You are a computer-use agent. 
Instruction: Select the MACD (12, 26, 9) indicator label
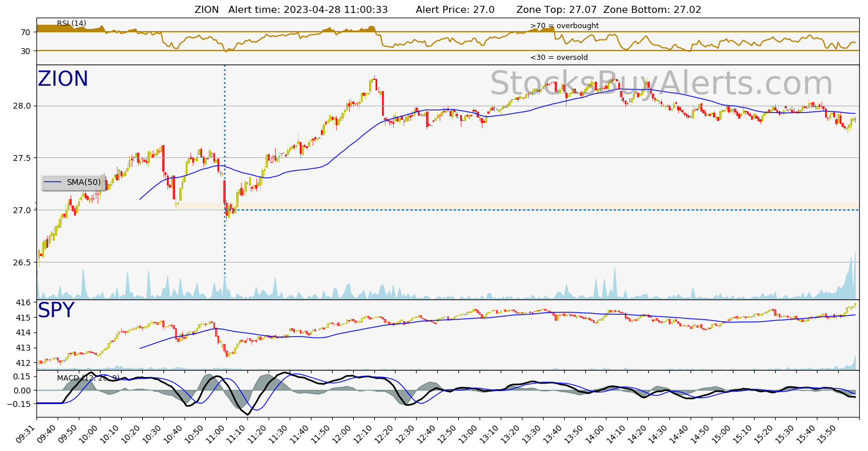point(88,378)
